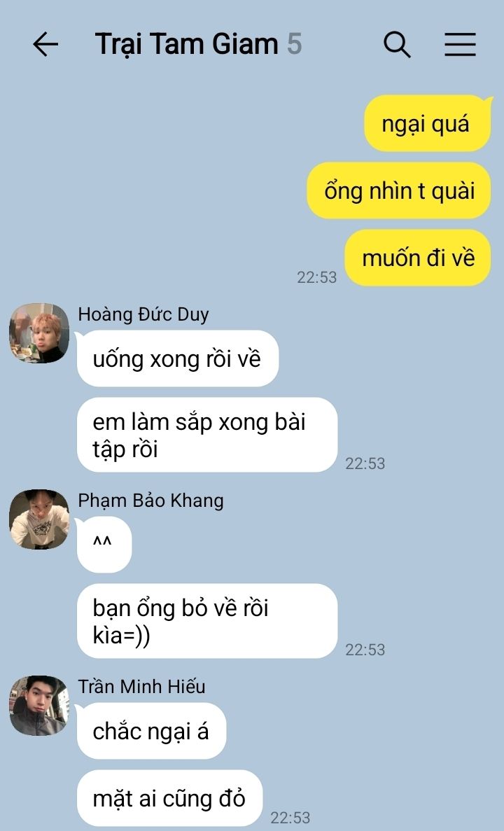
Task: Tap the member count 5
Action: click(x=295, y=44)
